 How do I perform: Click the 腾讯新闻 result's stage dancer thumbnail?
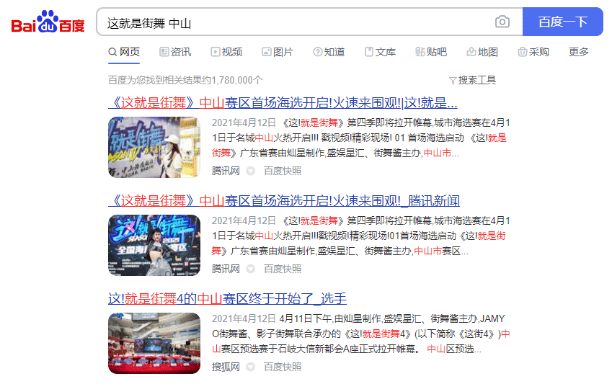click(154, 245)
